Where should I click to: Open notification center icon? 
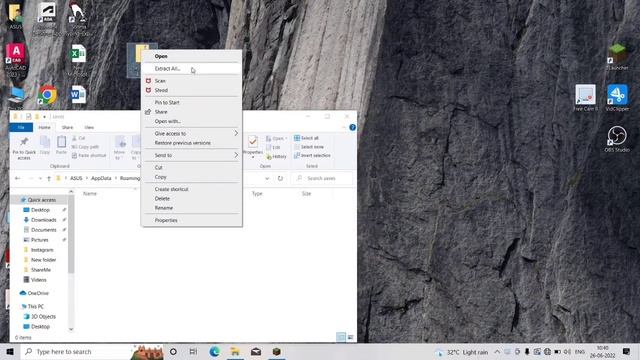tap(627, 351)
